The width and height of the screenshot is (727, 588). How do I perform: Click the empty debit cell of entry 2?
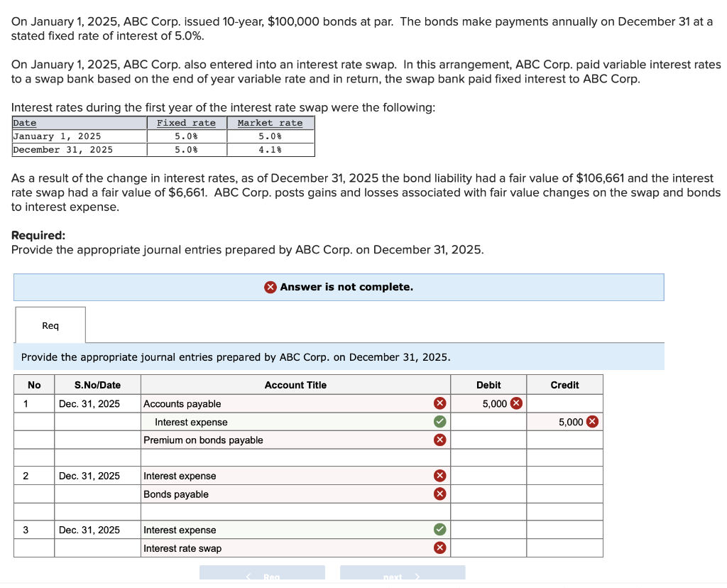click(489, 476)
